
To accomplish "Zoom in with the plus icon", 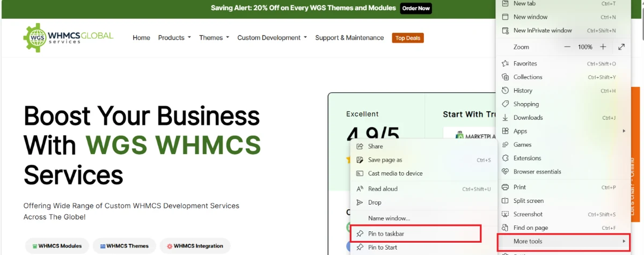I will coord(603,47).
